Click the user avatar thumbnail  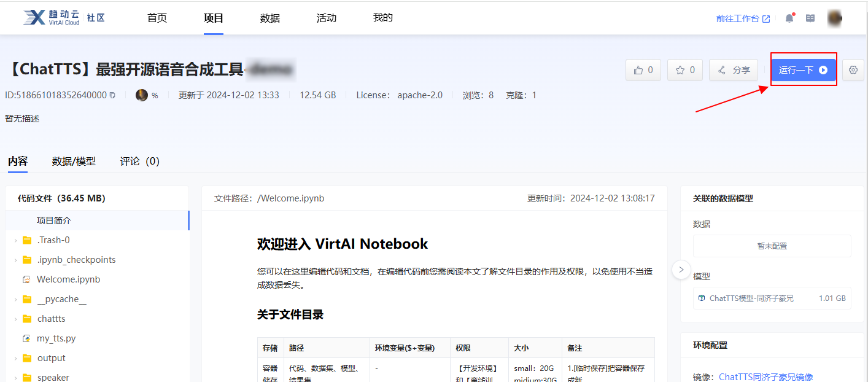coord(835,18)
